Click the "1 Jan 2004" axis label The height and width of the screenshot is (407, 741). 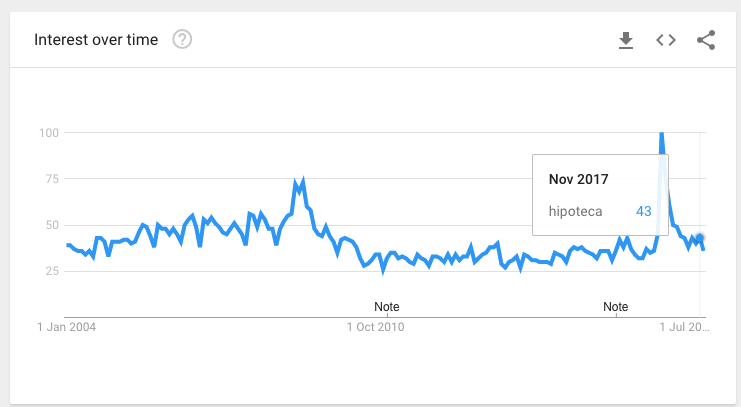[x=67, y=325]
